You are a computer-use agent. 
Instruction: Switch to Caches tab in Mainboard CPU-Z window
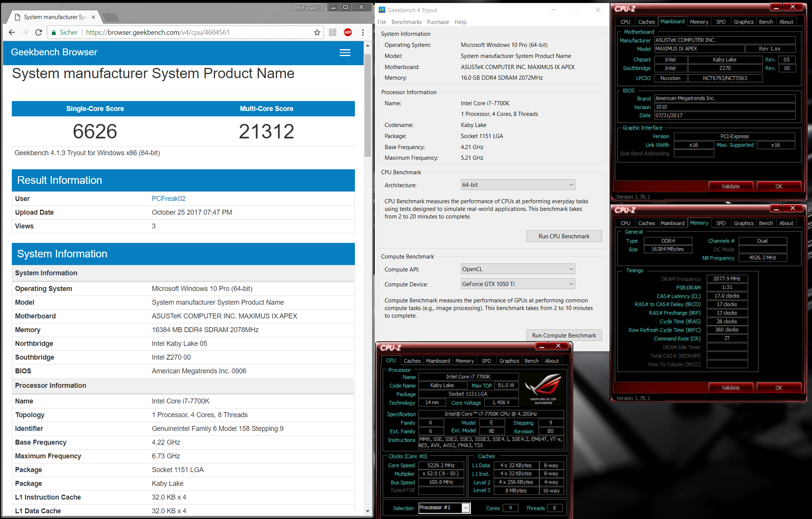pos(646,22)
